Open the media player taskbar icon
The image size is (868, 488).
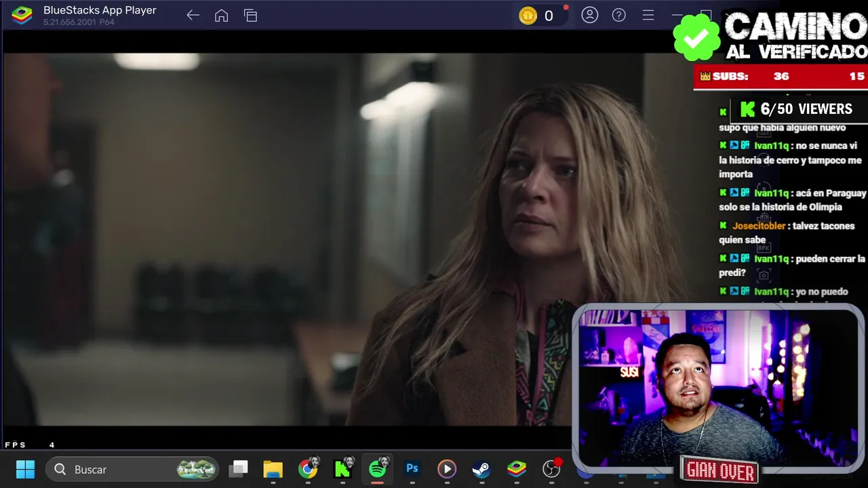click(447, 469)
